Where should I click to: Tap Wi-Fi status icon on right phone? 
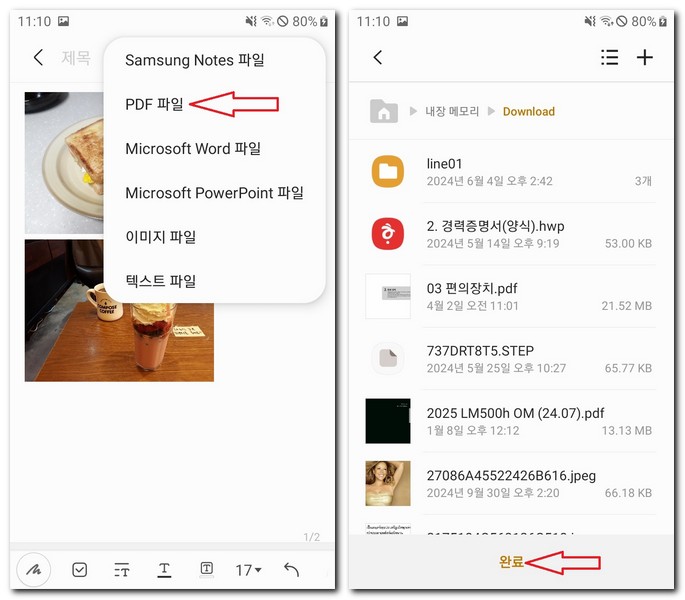[606, 21]
